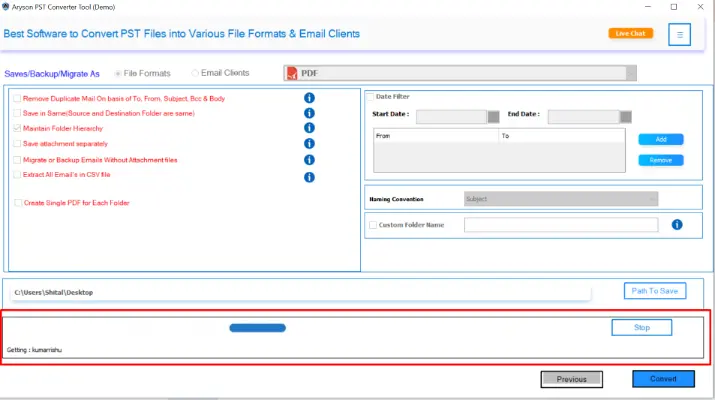Click Path To Save button
The image size is (715, 400).
pos(655,291)
